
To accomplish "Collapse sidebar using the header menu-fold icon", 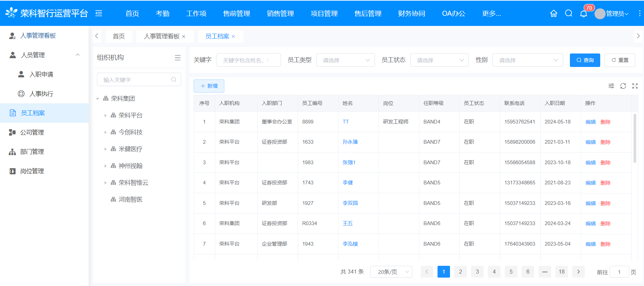I will click(x=99, y=13).
